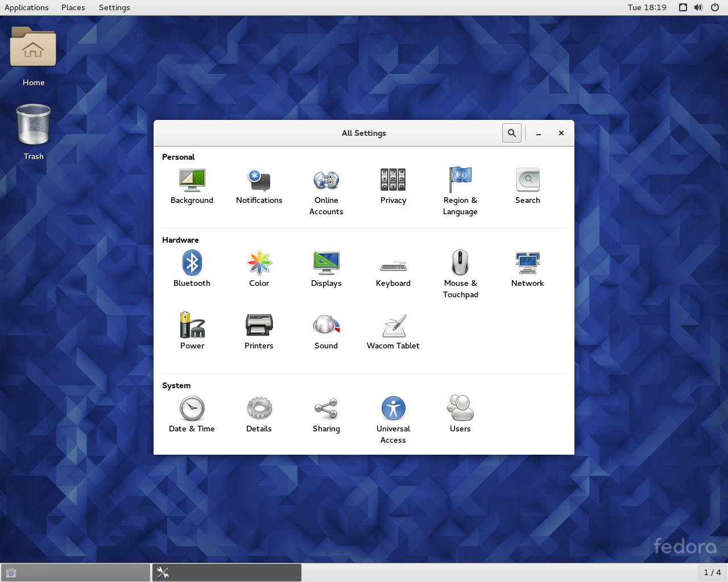Open Online Accounts panel
Image resolution: width=728 pixels, height=582 pixels.
coord(326,192)
